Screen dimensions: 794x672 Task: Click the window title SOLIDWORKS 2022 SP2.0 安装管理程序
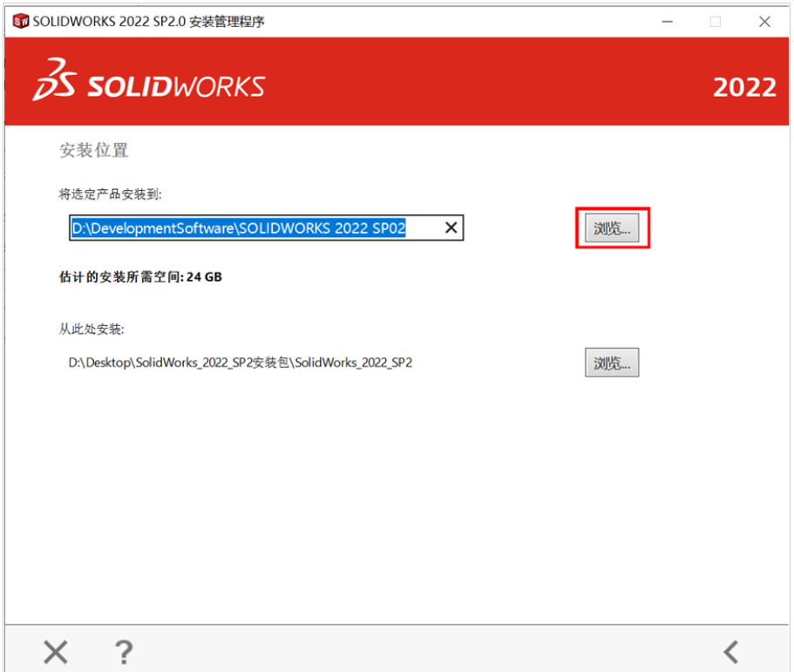pyautogui.click(x=149, y=21)
